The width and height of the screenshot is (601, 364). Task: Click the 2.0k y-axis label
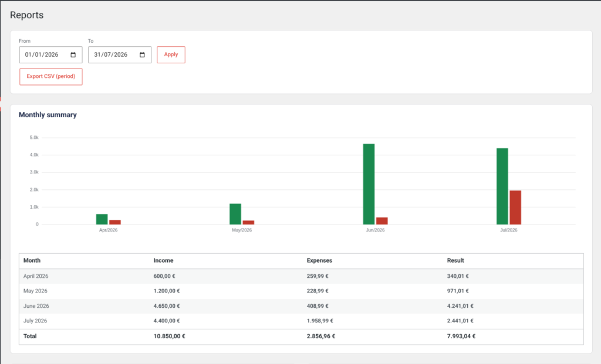pyautogui.click(x=34, y=189)
